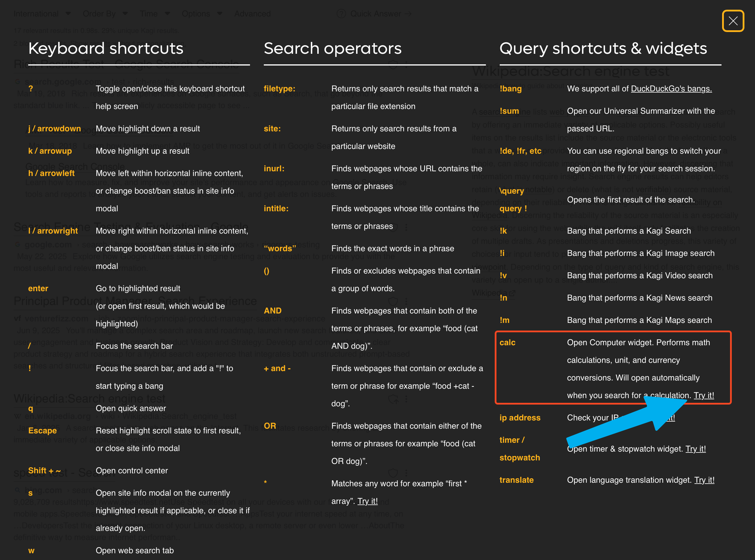Screen dimensions: 755x560
Task: Click shield icon beside Search Engine Testing result
Action: point(393,227)
